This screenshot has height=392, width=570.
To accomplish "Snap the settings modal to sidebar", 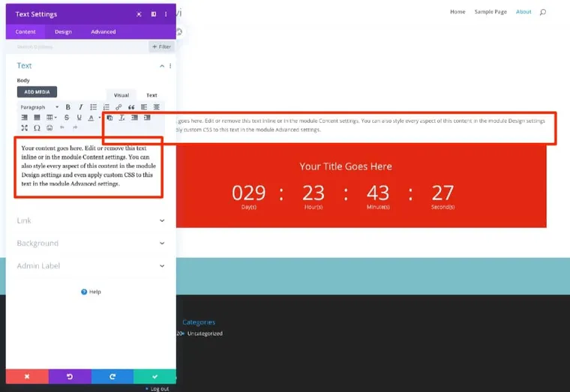I will (x=154, y=14).
